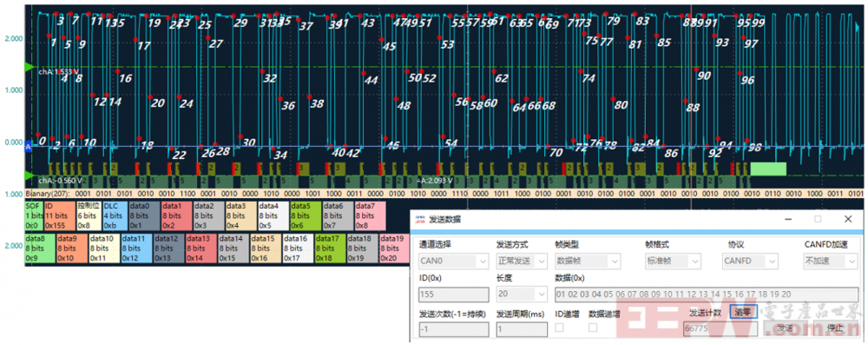Select the blue channel A marker
Image resolution: width=868 pixels, height=345 pixels.
(x=29, y=147)
